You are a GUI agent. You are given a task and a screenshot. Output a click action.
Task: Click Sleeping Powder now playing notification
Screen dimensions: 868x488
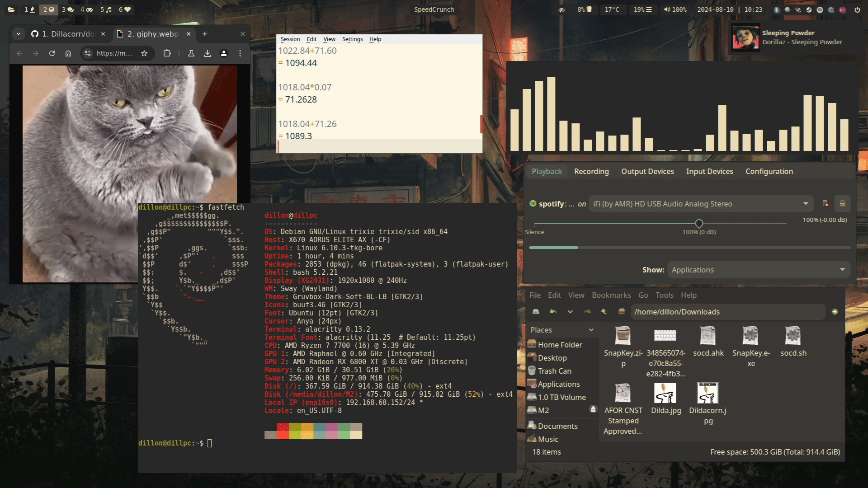coord(794,38)
